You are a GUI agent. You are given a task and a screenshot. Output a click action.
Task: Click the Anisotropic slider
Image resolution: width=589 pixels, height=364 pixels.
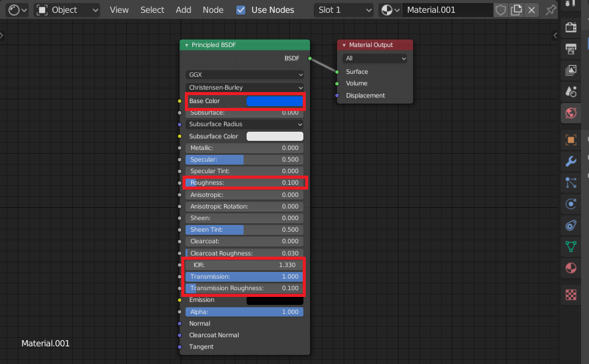pyautogui.click(x=245, y=194)
